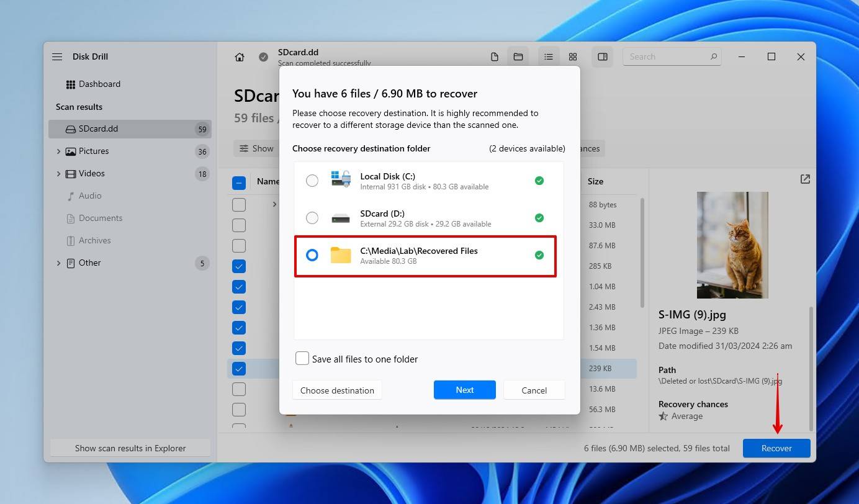The height and width of the screenshot is (504, 859).
Task: Switch to grid view layout
Action: (572, 56)
